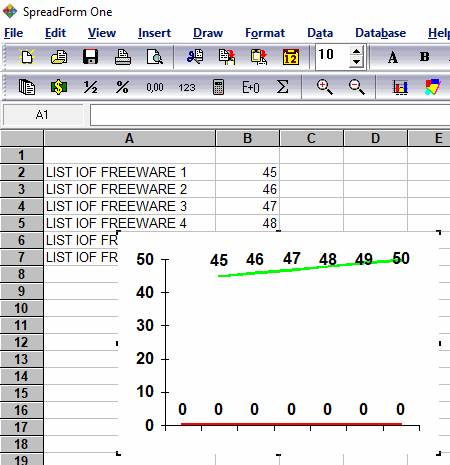Apply 123 integer number format

pyautogui.click(x=187, y=88)
